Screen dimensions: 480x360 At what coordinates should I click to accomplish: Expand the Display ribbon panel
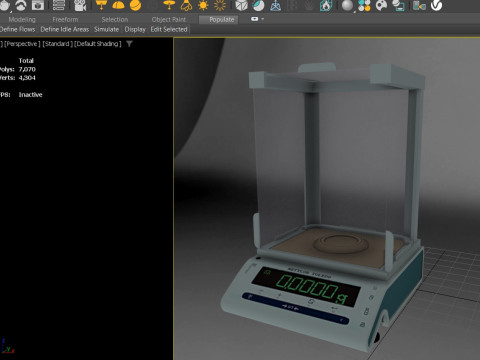point(135,29)
